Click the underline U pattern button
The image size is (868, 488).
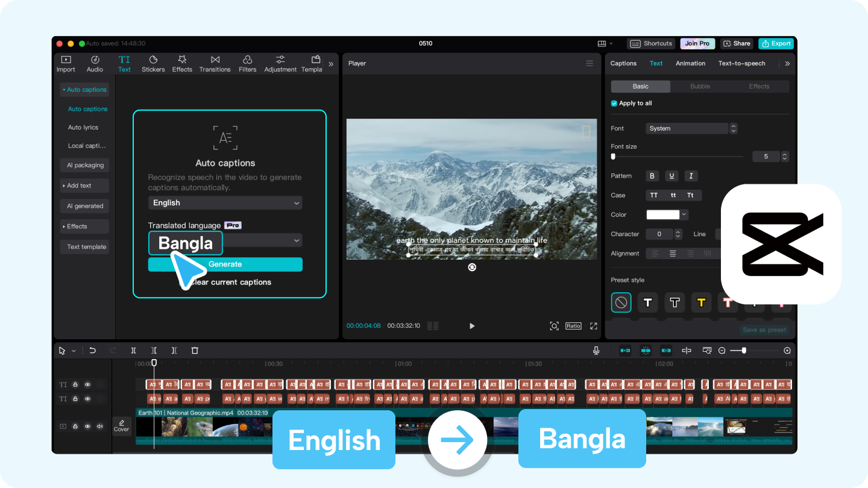coord(671,176)
